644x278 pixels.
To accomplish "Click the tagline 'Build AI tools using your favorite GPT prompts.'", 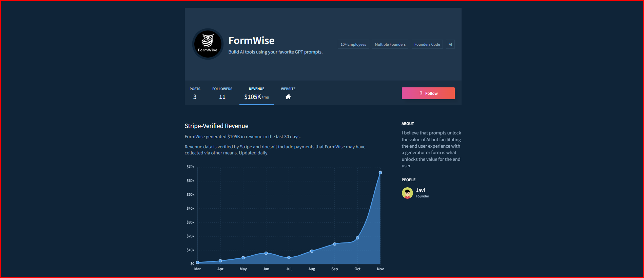I will (275, 52).
